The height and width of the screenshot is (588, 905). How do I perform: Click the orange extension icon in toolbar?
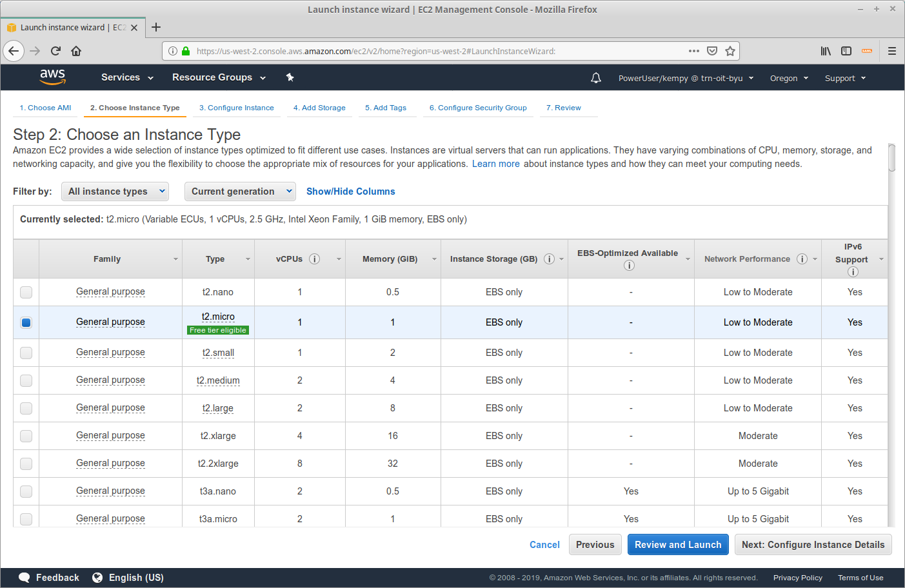867,51
